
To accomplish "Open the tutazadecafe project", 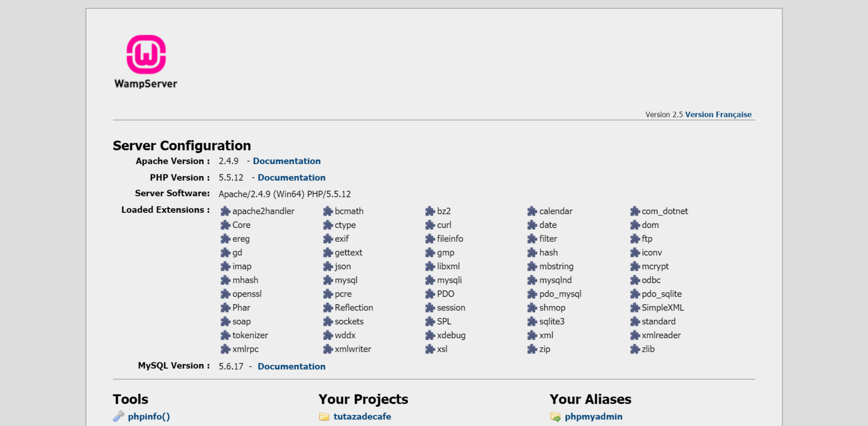I will [362, 416].
